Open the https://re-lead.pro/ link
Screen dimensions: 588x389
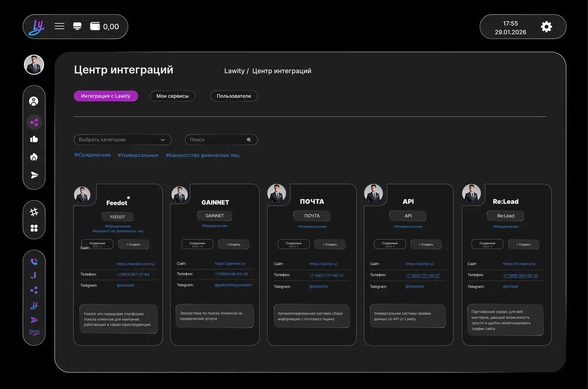(519, 264)
